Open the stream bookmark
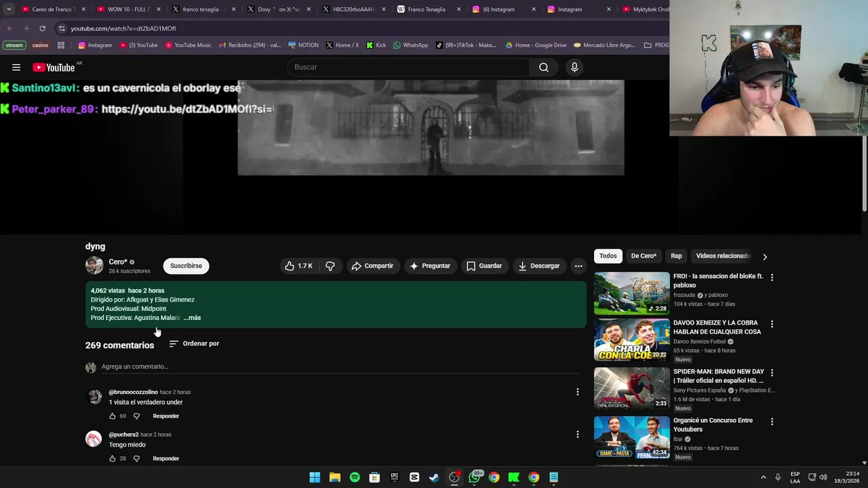 tap(14, 45)
